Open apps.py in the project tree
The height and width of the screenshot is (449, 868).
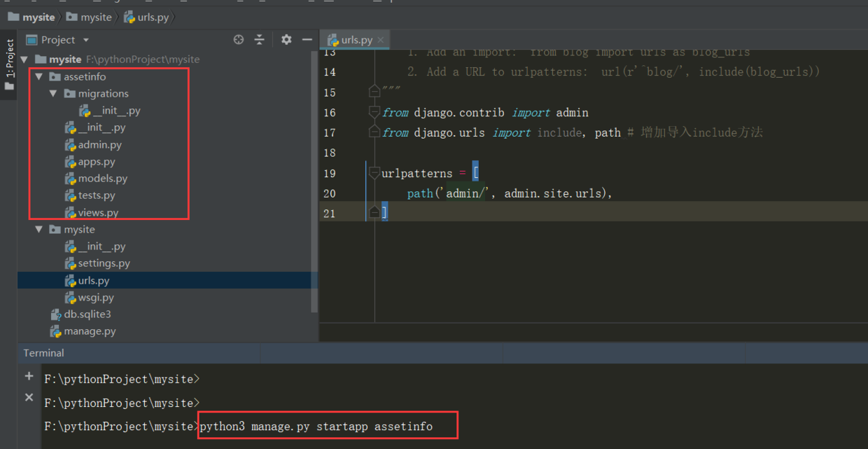coord(97,162)
